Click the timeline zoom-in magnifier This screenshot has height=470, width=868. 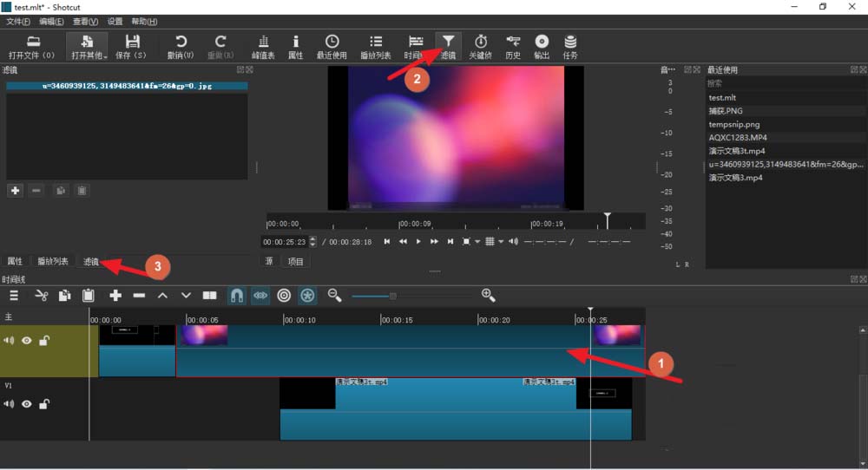tap(489, 296)
